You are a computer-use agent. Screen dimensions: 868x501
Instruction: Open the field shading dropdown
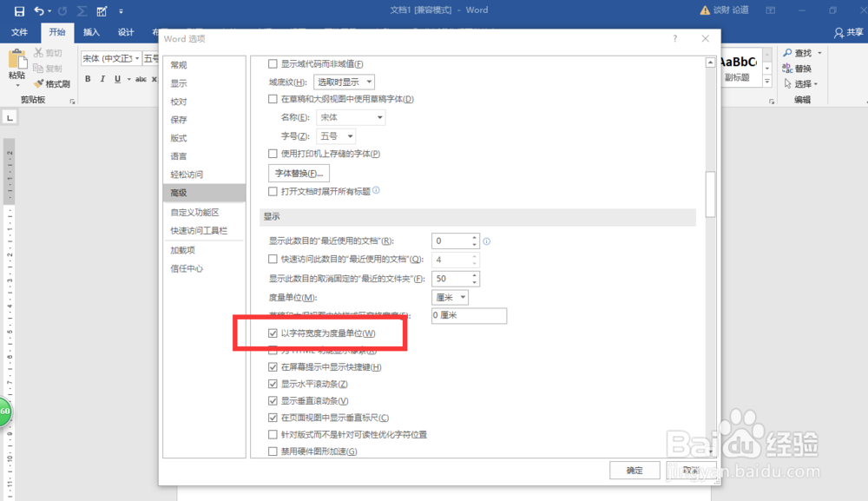[x=344, y=82]
